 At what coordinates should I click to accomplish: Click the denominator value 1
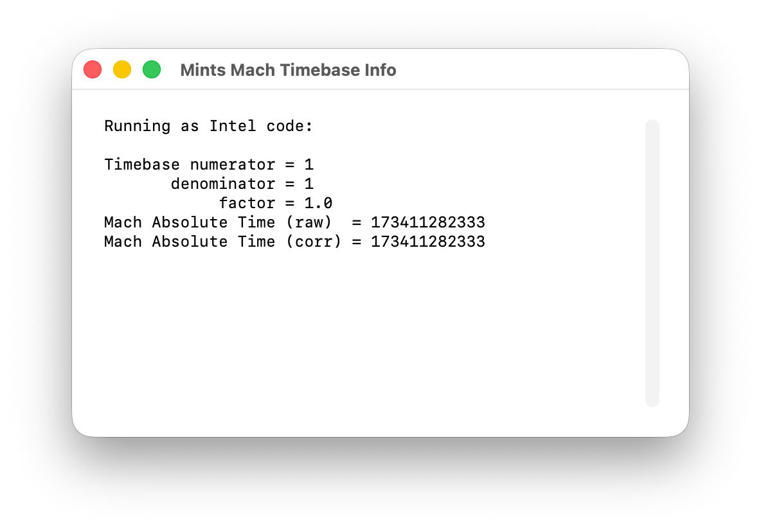click(309, 184)
